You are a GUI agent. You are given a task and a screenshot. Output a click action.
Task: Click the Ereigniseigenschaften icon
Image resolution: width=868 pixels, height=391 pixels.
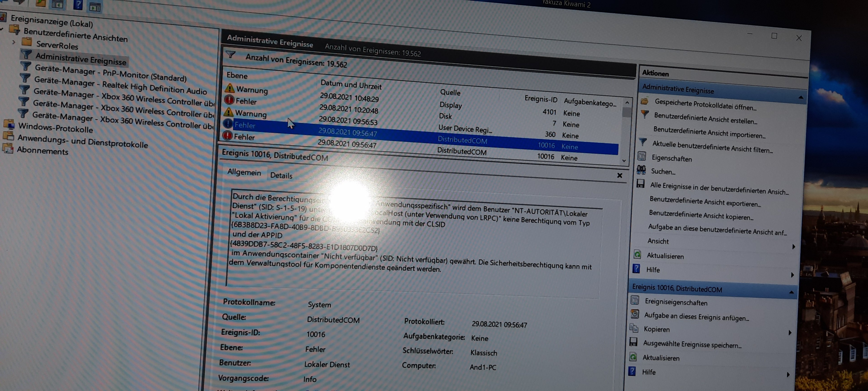pyautogui.click(x=635, y=300)
